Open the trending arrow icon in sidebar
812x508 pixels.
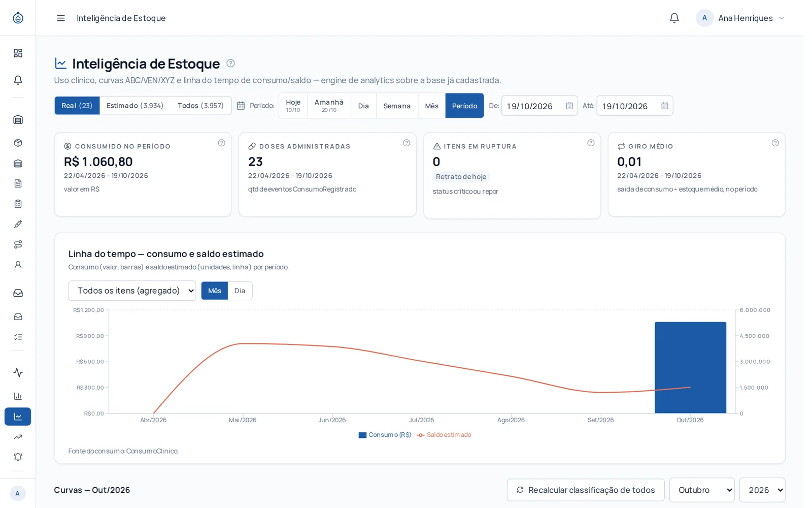tap(18, 437)
